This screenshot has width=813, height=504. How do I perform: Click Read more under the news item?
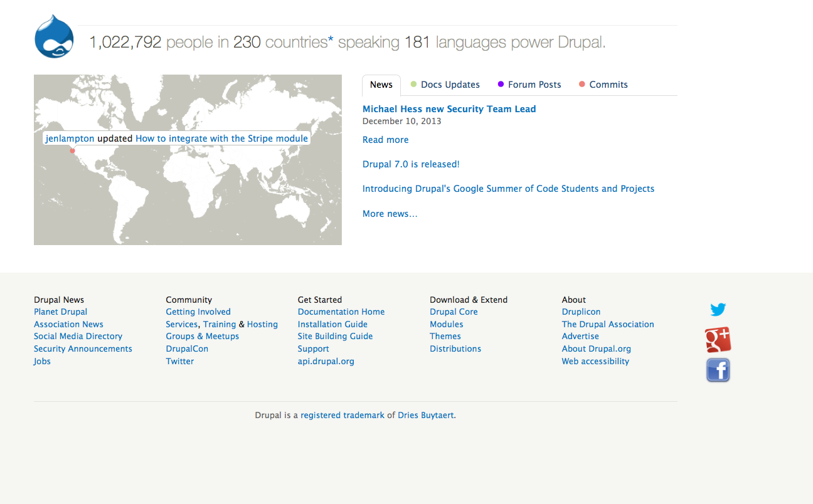[x=385, y=139]
